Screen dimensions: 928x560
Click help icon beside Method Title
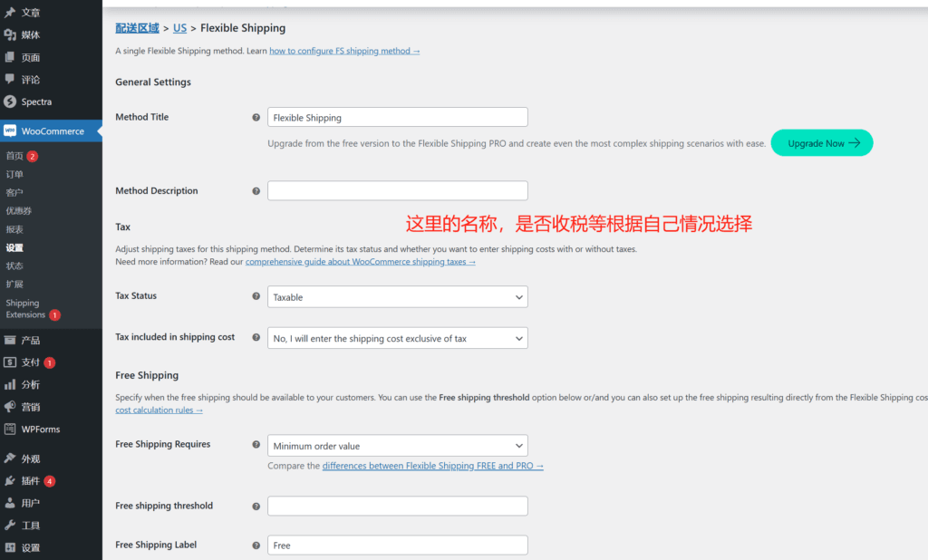click(x=256, y=117)
